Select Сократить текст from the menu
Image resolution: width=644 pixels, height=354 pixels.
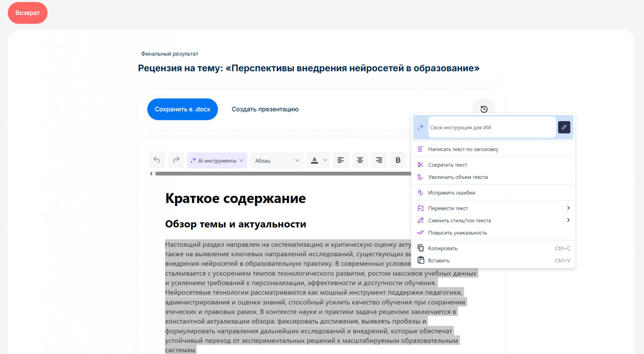tap(448, 165)
